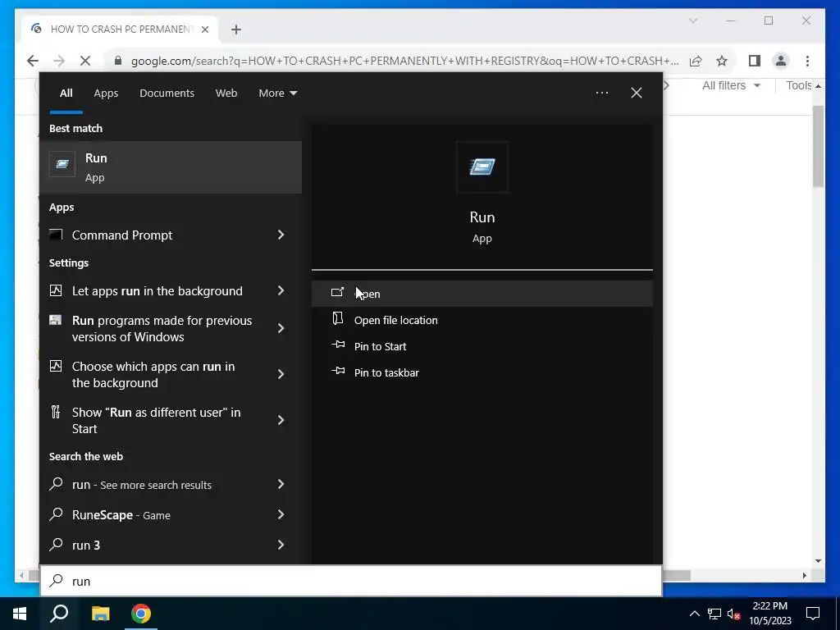
Task: Click the share page icon in Chrome
Action: coord(696,61)
